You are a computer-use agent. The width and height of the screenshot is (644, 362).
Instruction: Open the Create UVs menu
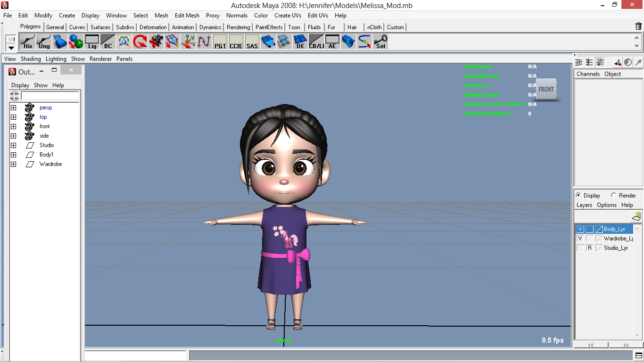[x=288, y=16]
